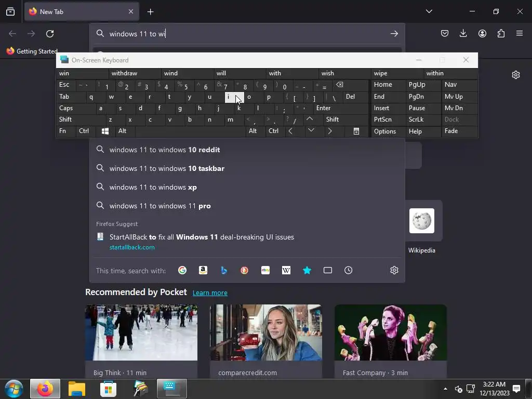Open the Downloads toolbar icon
The height and width of the screenshot is (399, 532).
(463, 33)
